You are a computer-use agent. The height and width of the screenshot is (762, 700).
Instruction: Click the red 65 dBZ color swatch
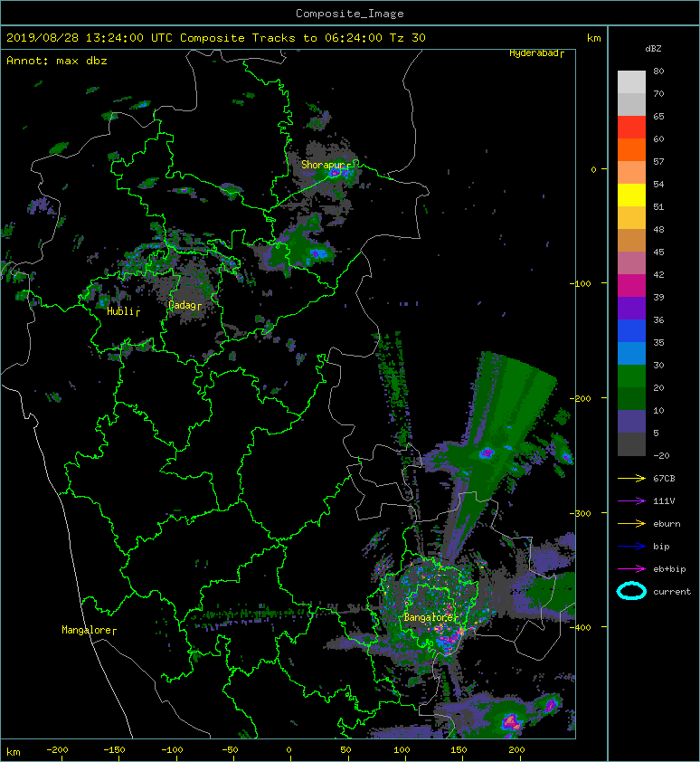click(x=631, y=128)
